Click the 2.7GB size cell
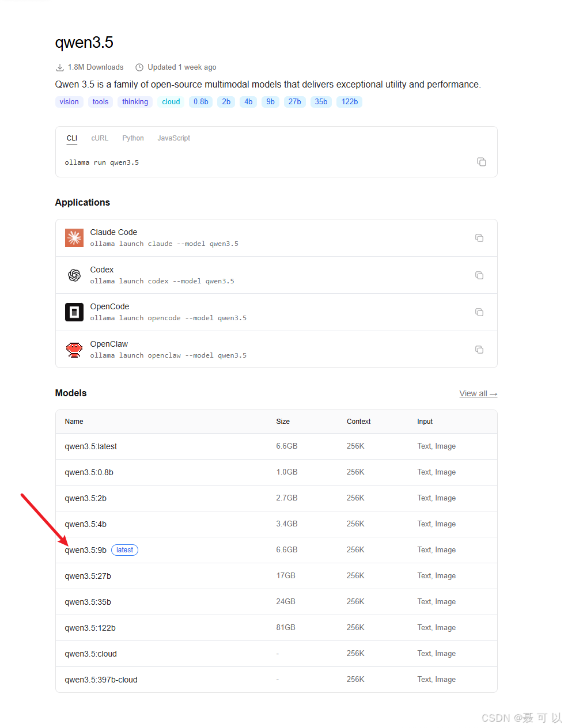The height and width of the screenshot is (728, 564). coord(287,498)
